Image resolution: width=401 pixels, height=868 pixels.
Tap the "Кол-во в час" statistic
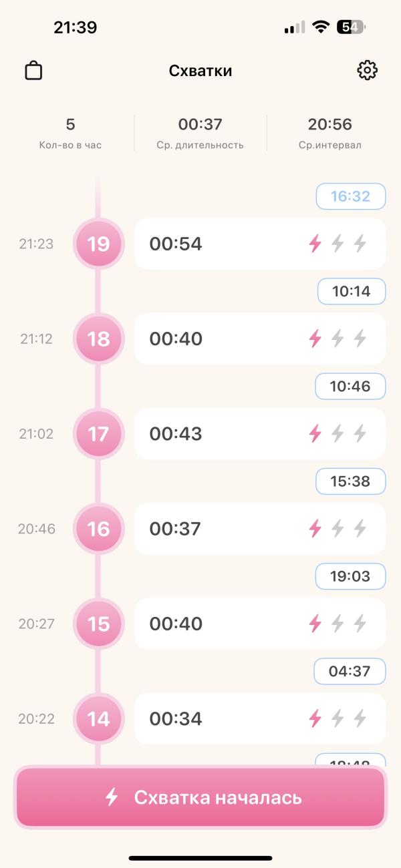70,132
